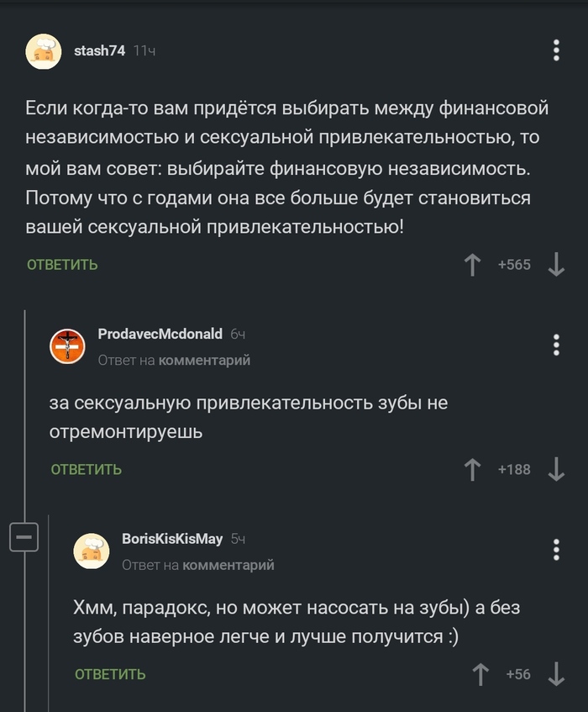Collapse the BorisKisKisMay reply thread
The width and height of the screenshot is (588, 712).
[x=24, y=536]
